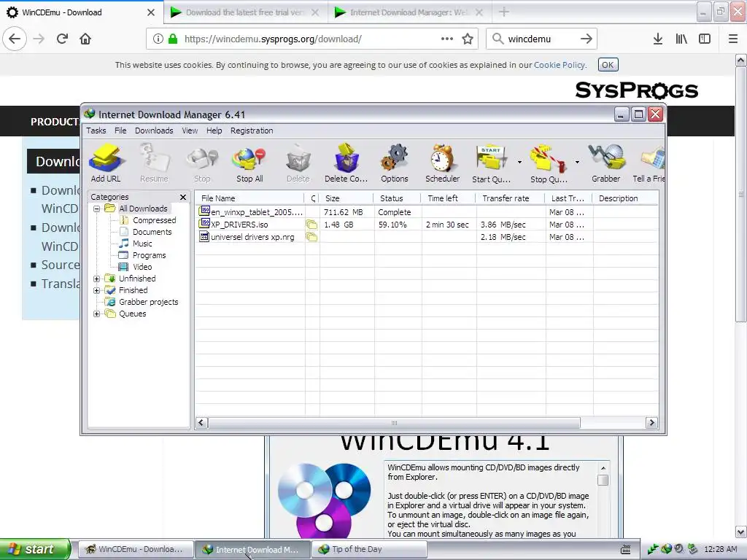The height and width of the screenshot is (560, 747).
Task: Select en_winxp_tablet_2005 download row
Action: point(427,212)
